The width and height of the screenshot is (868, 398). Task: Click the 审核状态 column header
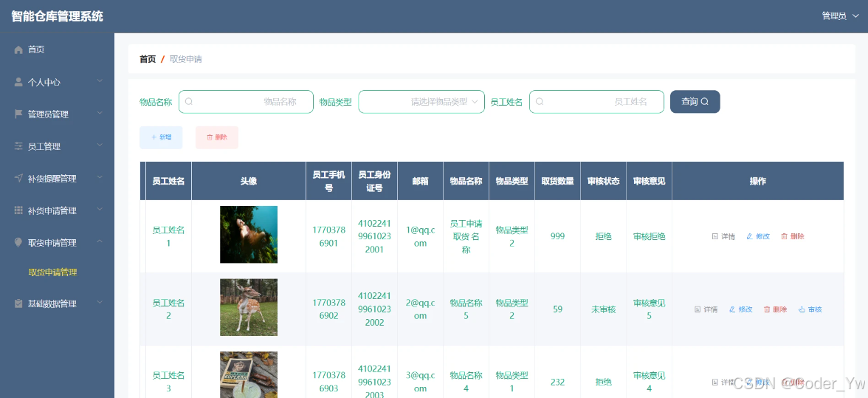(604, 181)
